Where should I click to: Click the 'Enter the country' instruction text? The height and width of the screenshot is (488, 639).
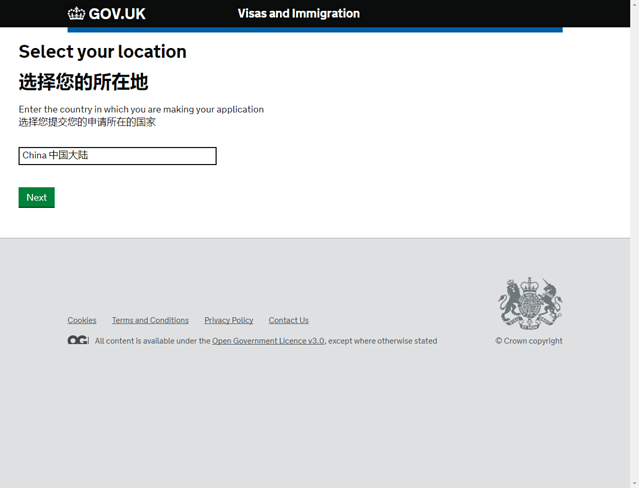point(141,109)
